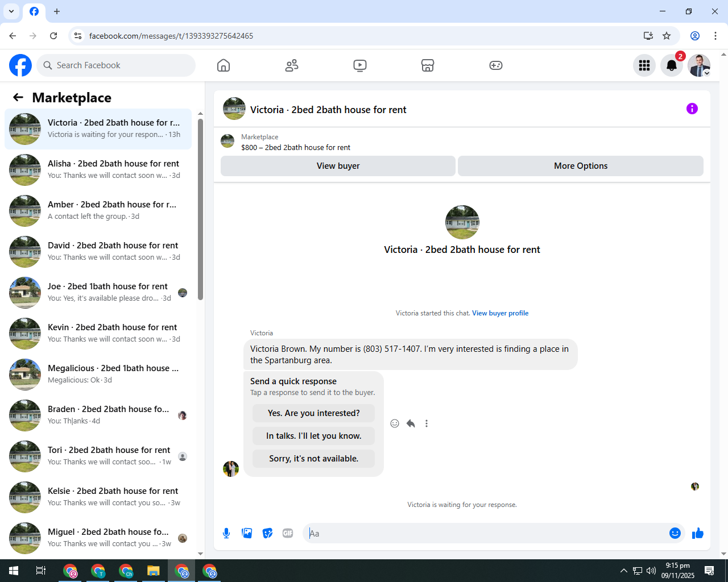Open the Friends icon in top navigation

click(292, 65)
